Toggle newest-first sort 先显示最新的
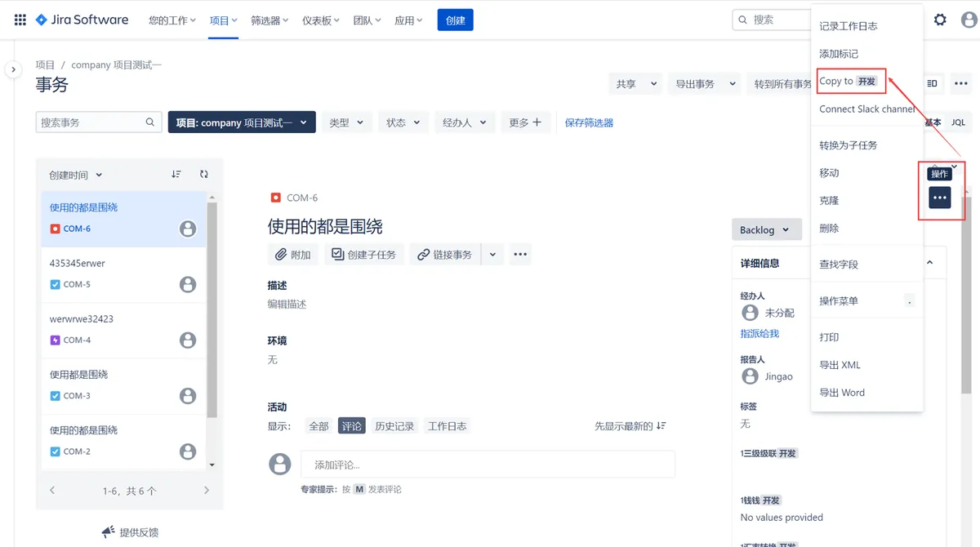 click(630, 426)
